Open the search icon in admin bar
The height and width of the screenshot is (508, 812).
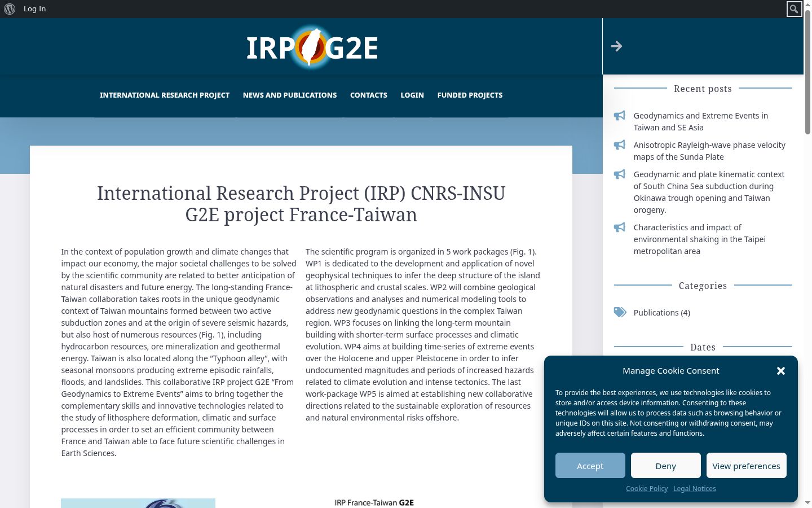click(x=794, y=9)
